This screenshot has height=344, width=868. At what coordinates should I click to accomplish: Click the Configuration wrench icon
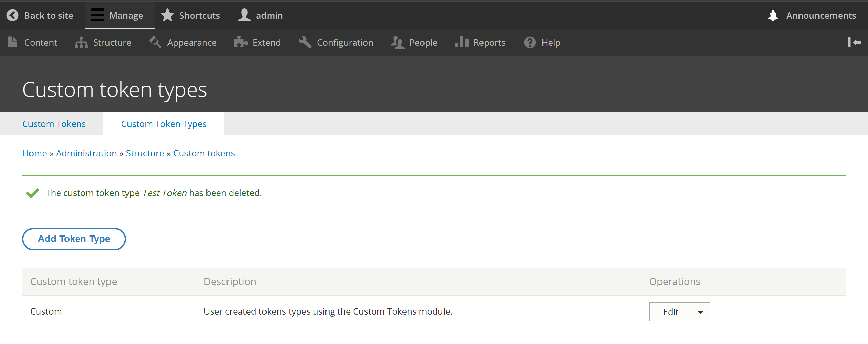[x=305, y=42]
